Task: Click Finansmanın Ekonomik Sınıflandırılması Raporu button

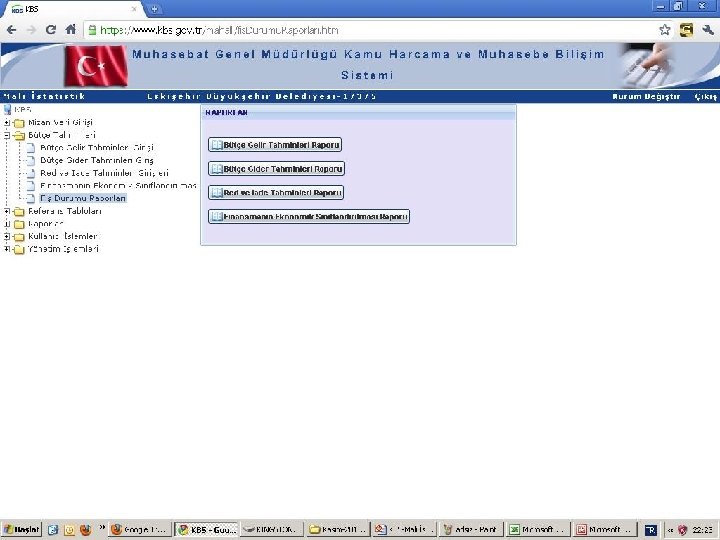Action: (309, 217)
